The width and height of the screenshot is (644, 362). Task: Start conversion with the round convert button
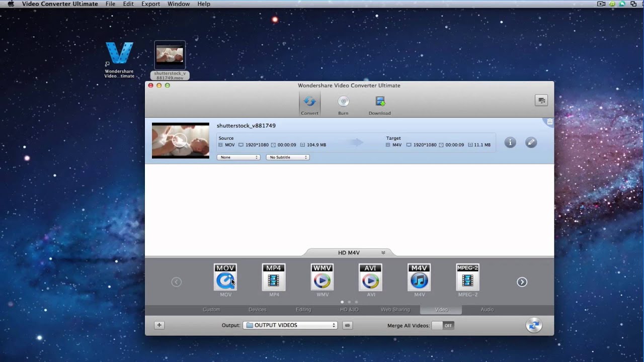click(x=534, y=325)
